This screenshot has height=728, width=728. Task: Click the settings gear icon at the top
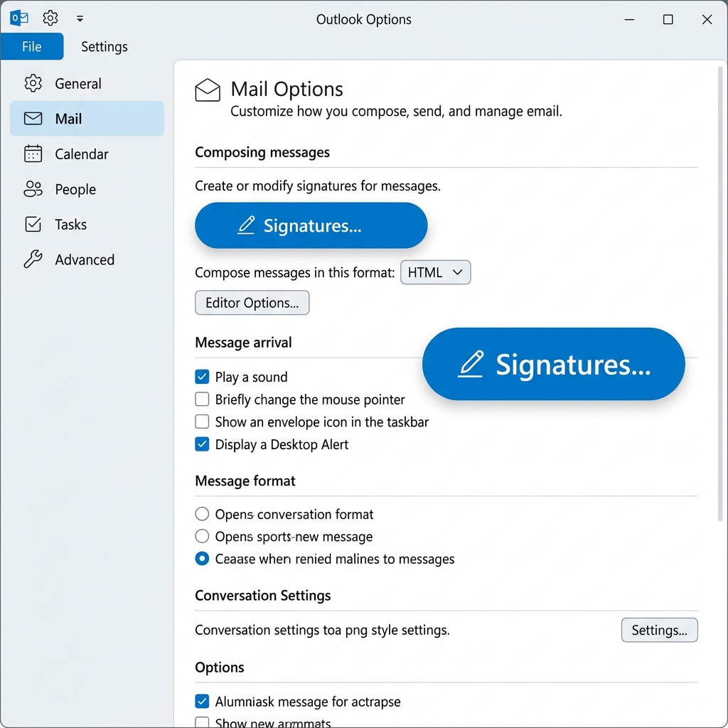(50, 18)
